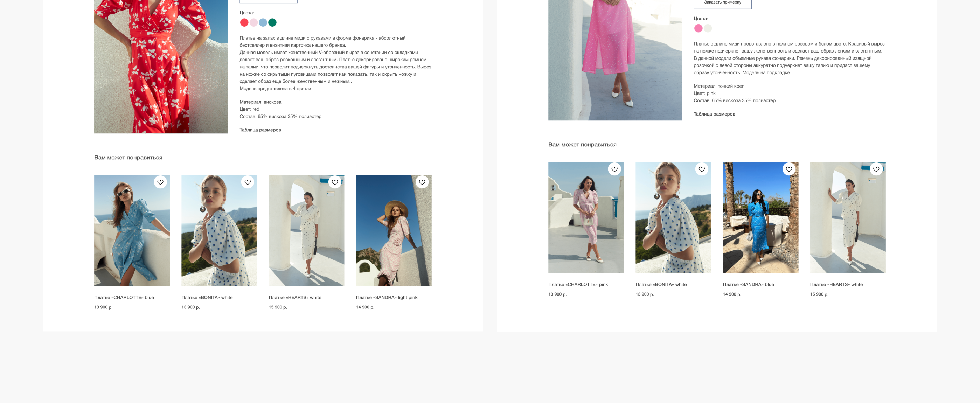The width and height of the screenshot is (980, 403).
Task: Select the red color swatch
Action: [244, 22]
